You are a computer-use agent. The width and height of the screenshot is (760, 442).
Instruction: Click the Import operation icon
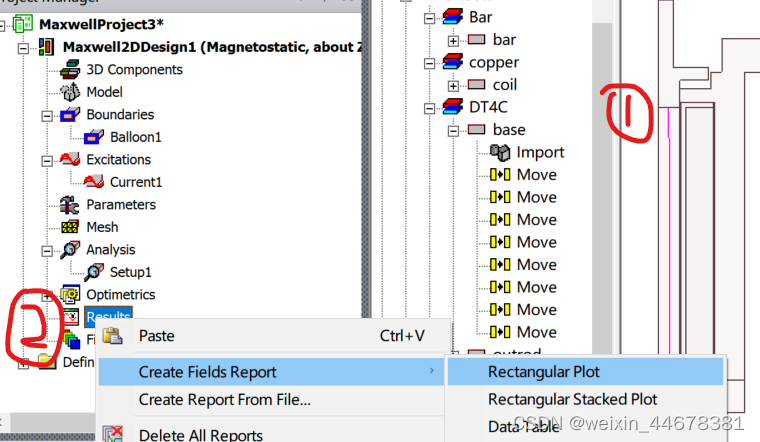tap(500, 152)
